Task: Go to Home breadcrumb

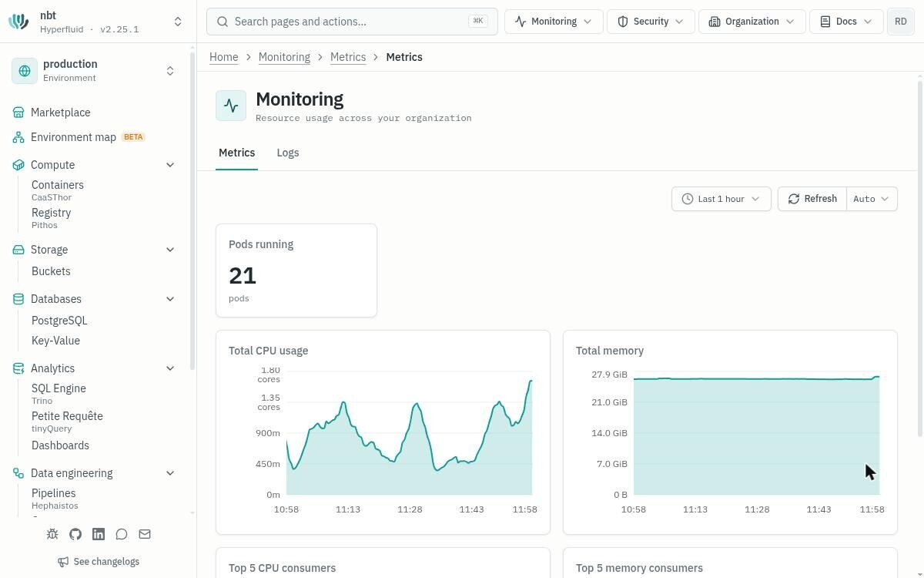Action: coord(224,57)
